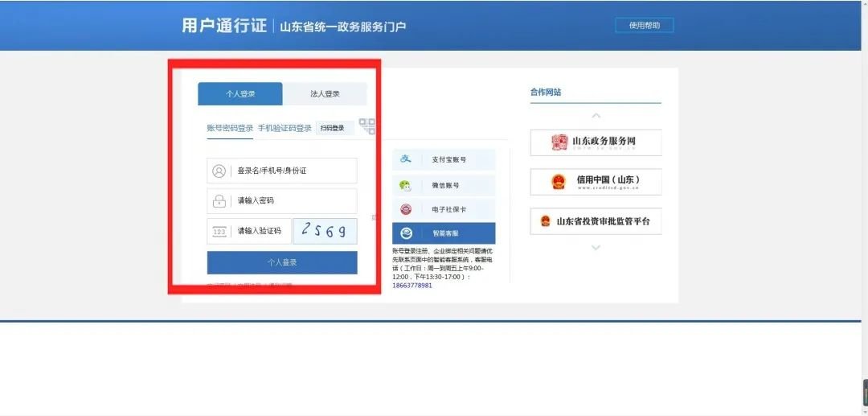The height and width of the screenshot is (416, 868).
Task: Open the 使用帮助 help button
Action: tap(645, 25)
